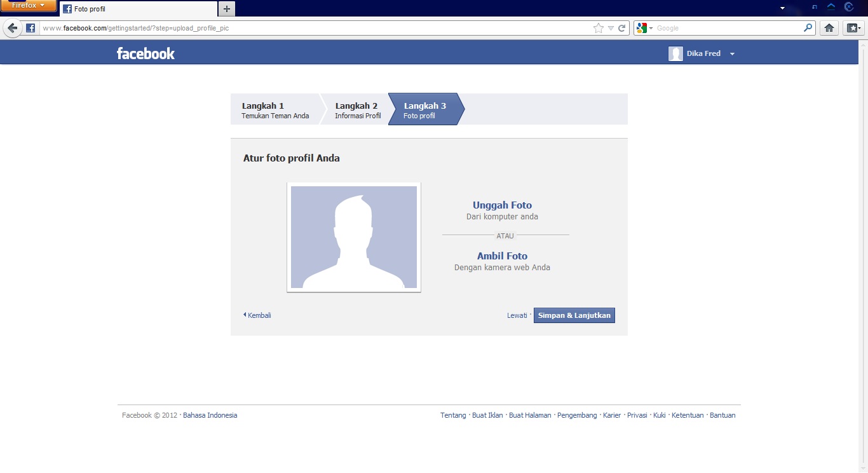This screenshot has width=868, height=473.
Task: Click Ambil Foto to use webcam
Action: pos(502,256)
